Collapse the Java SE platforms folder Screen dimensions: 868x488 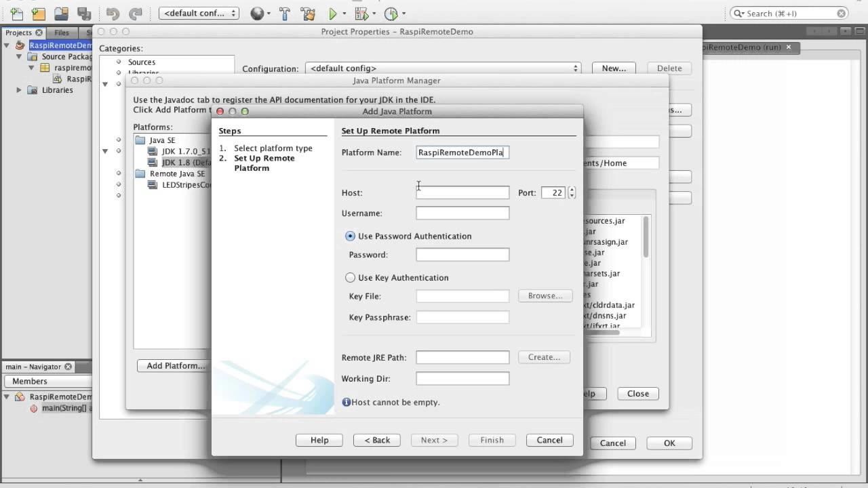140,140
